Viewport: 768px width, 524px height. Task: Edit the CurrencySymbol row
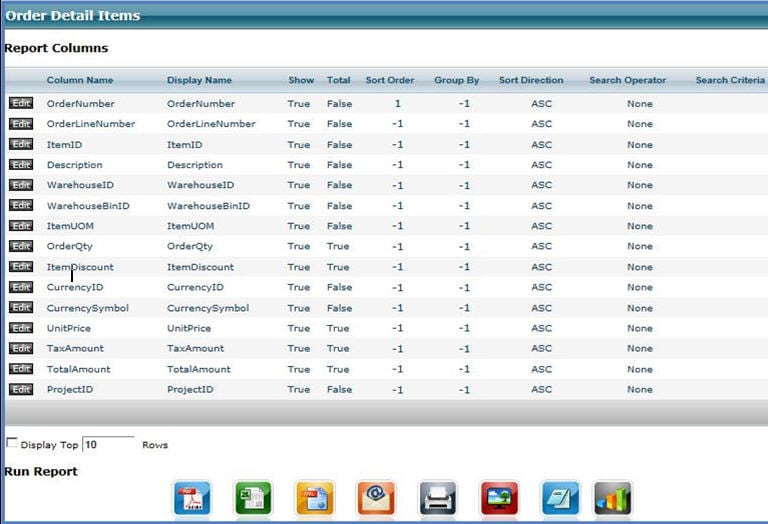pos(21,308)
